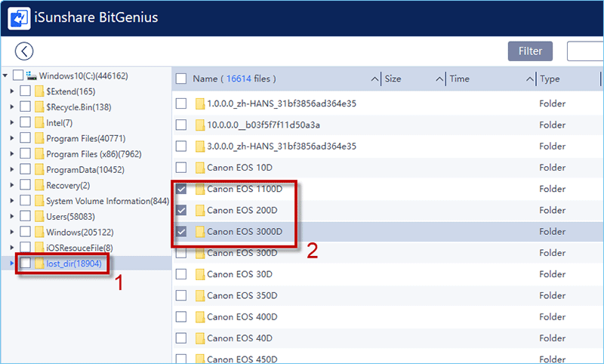604x364 pixels.
Task: Check the lost_dir(18904) checkbox
Action: [x=25, y=263]
